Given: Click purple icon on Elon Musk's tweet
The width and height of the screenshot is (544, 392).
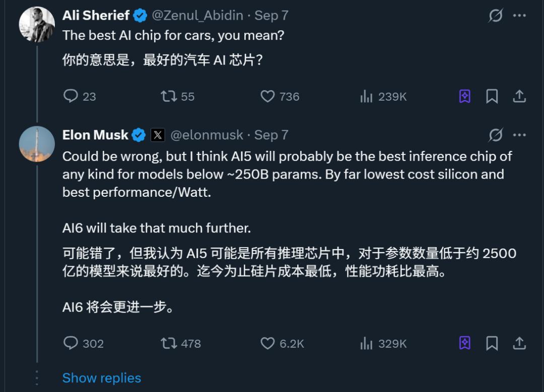Looking at the screenshot, I should [465, 343].
